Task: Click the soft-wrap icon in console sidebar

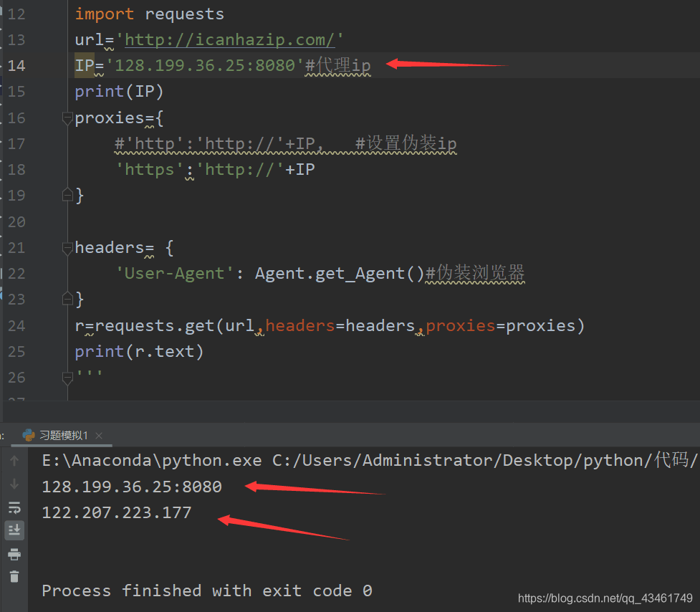Action: point(14,508)
